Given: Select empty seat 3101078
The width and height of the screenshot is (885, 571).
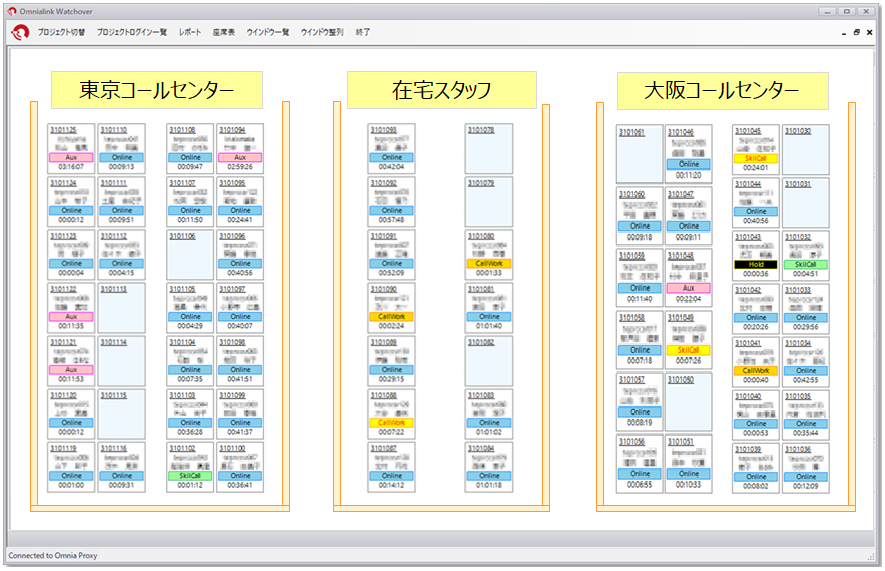Looking at the screenshot, I should [489, 149].
